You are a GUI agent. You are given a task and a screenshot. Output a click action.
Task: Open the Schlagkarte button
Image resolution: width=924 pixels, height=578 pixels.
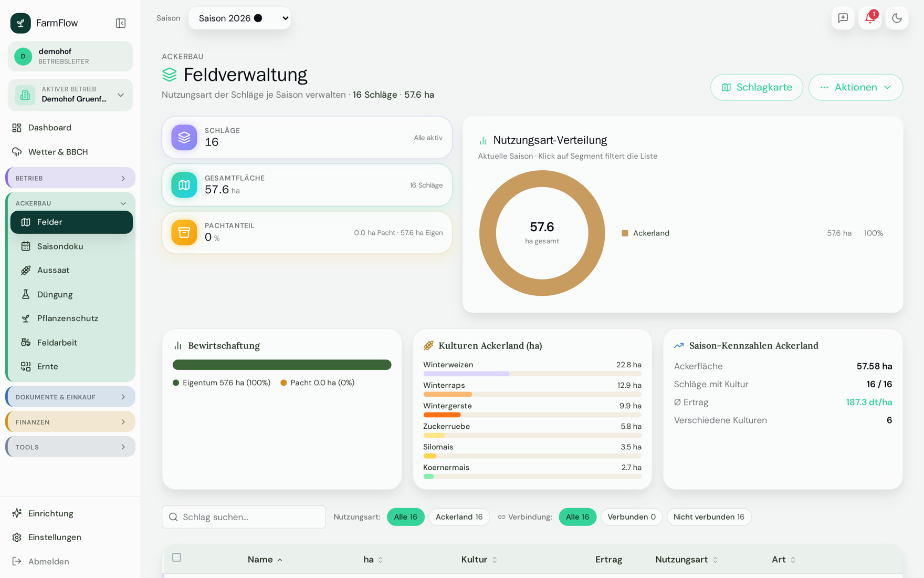click(x=757, y=87)
